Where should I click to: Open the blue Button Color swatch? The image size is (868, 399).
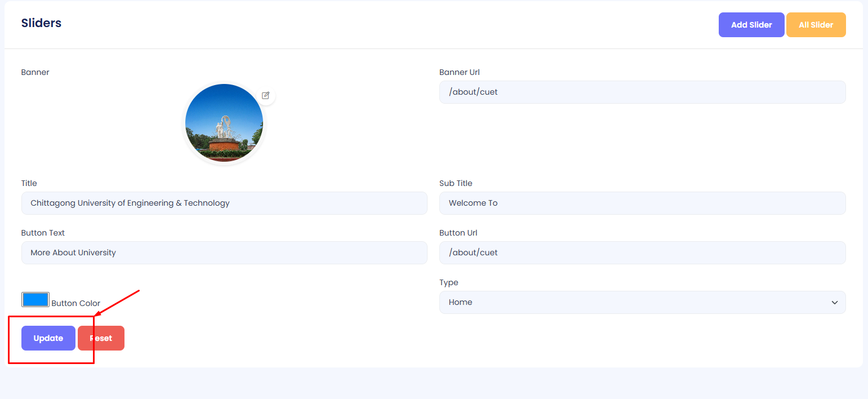(35, 299)
